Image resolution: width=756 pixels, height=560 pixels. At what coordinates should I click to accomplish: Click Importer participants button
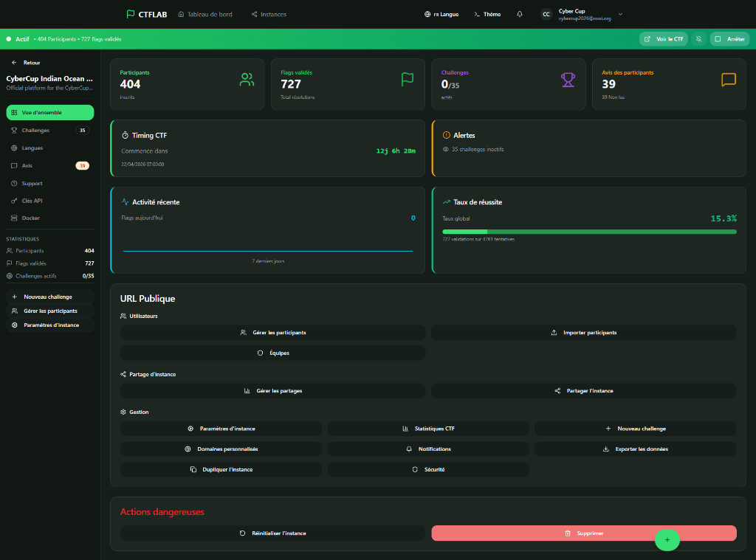click(x=583, y=333)
